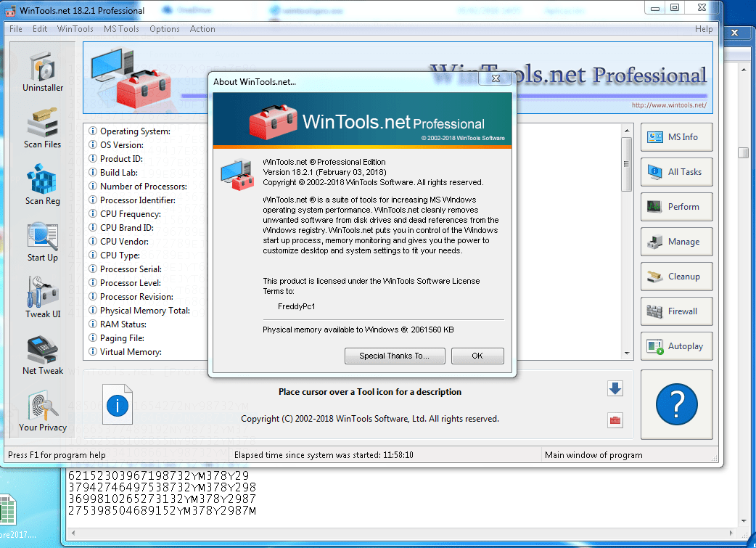Open the Edit menu

(40, 29)
